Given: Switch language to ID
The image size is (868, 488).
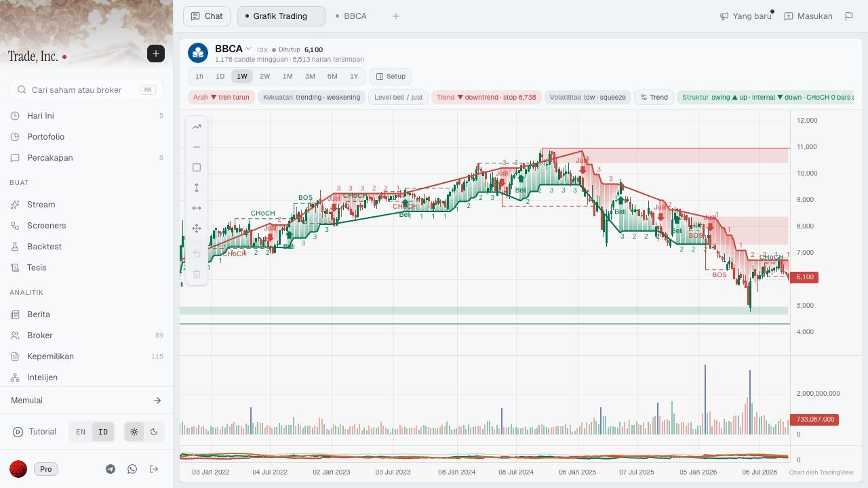Looking at the screenshot, I should tap(103, 432).
